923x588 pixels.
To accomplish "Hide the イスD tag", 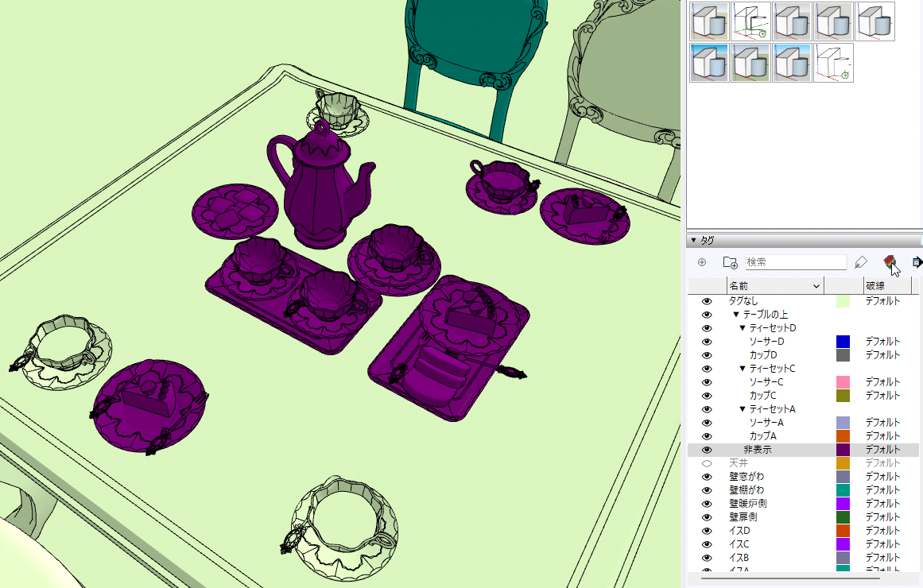I will [x=707, y=531].
